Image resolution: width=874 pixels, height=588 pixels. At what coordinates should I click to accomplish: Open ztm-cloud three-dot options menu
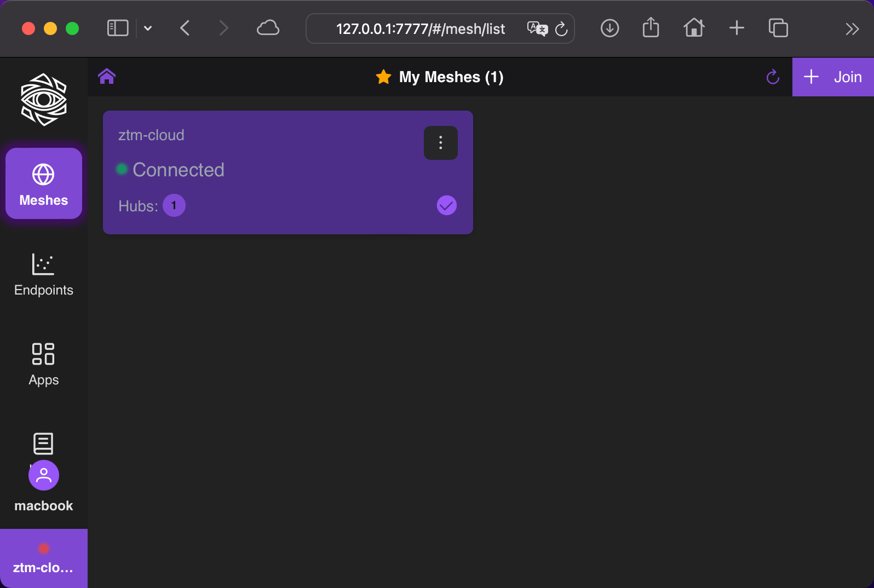click(x=440, y=143)
